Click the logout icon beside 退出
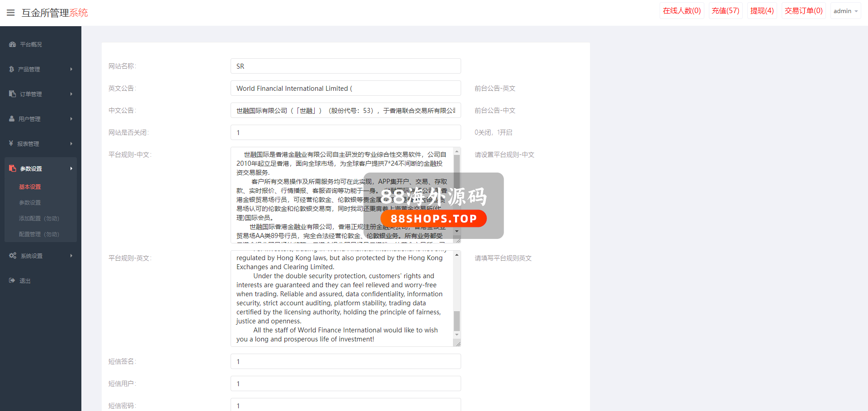Viewport: 868px width, 411px height. [x=12, y=280]
